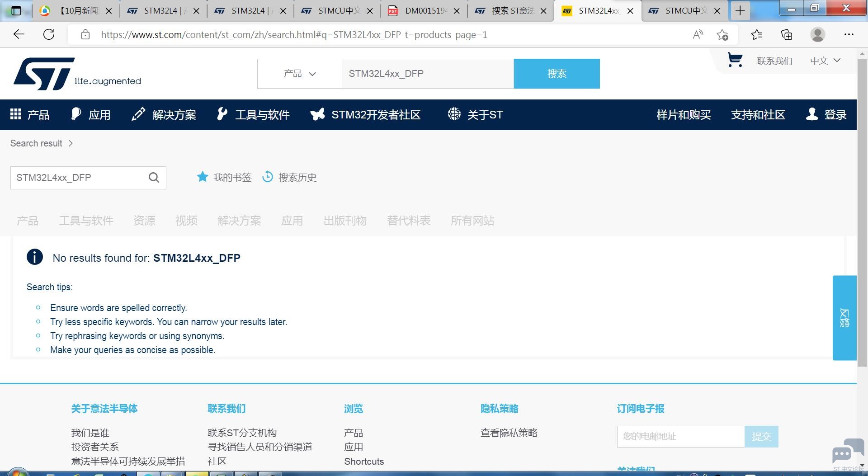Open a new tab with plus
Viewport: 868px width, 476px height.
click(740, 11)
